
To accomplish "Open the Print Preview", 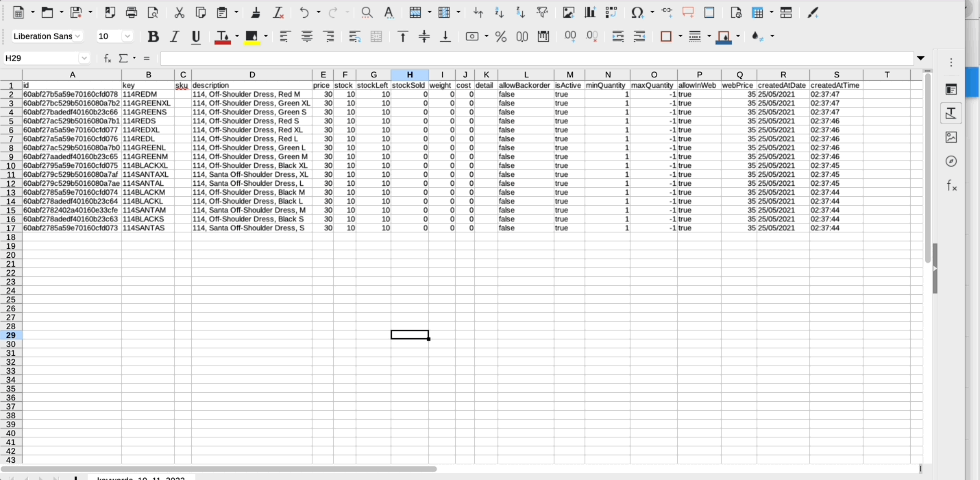I will 153,12.
